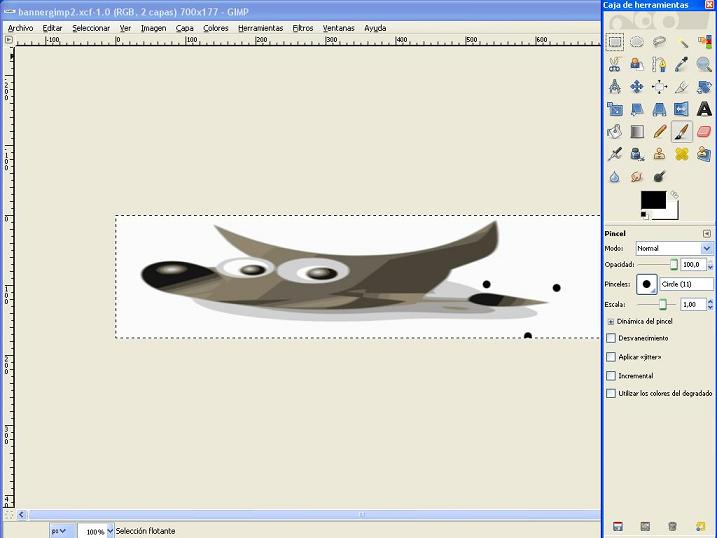
Task: Open the Colores menu
Action: [x=216, y=28]
